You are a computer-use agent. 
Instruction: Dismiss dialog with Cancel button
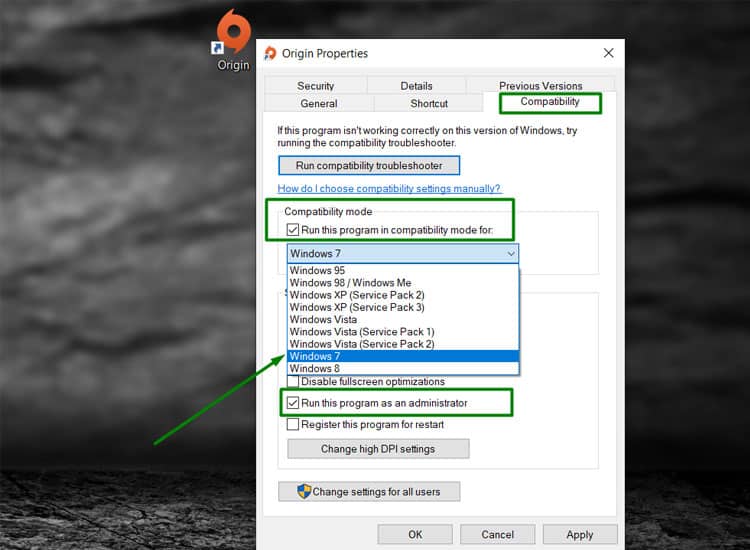pos(497,534)
